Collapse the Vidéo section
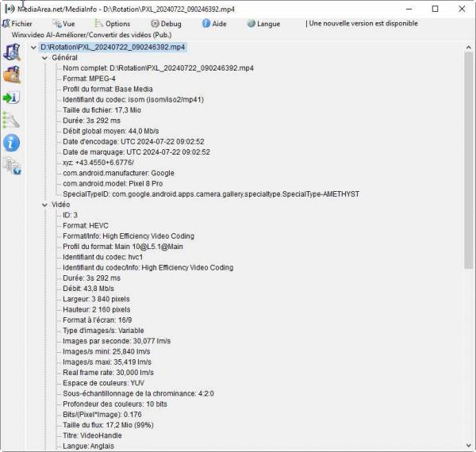The image size is (476, 452). 44,205
